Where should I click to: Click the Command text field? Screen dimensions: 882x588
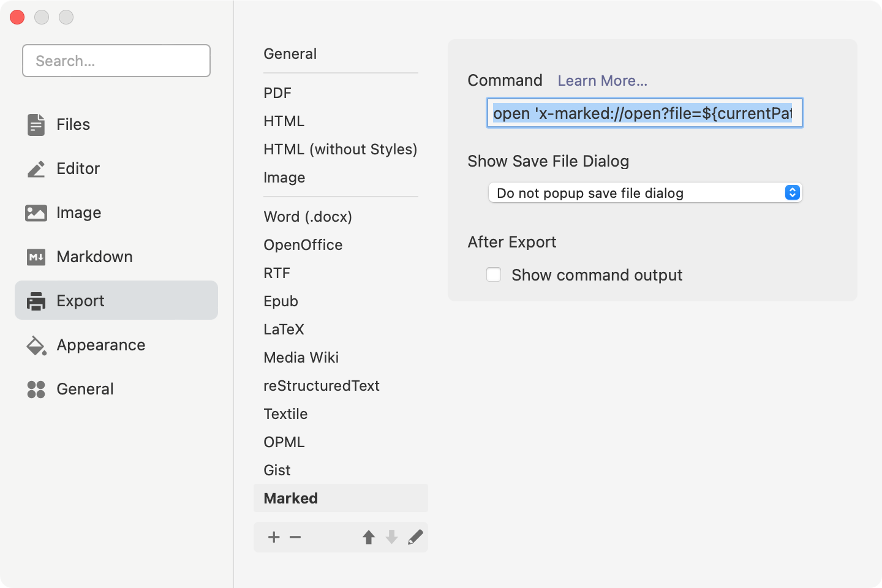tap(645, 113)
